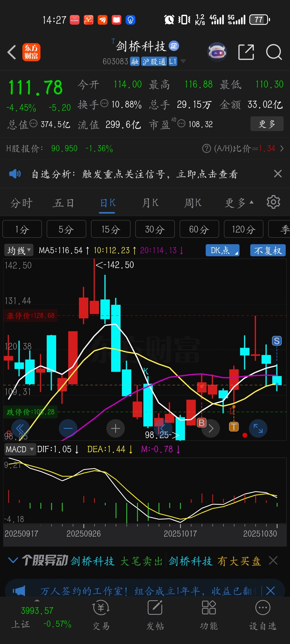Switch to 月K chart tab
This screenshot has width=290, height=644.
point(150,203)
